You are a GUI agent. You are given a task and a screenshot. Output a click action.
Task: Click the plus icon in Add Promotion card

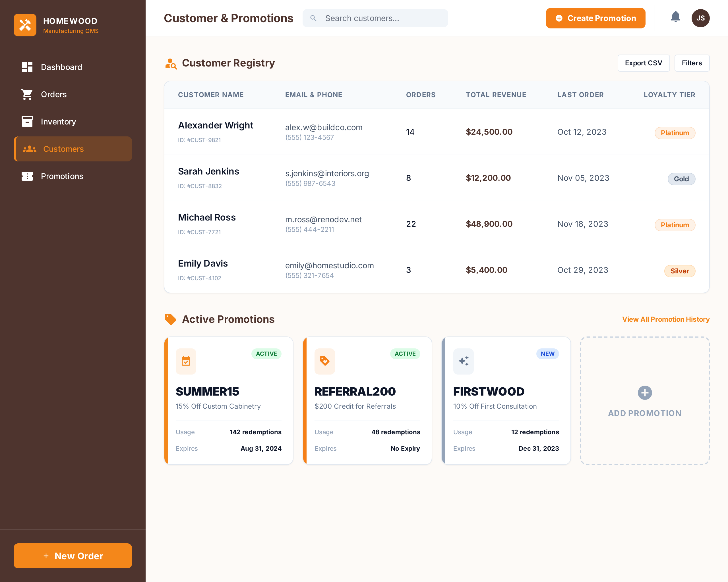point(645,393)
